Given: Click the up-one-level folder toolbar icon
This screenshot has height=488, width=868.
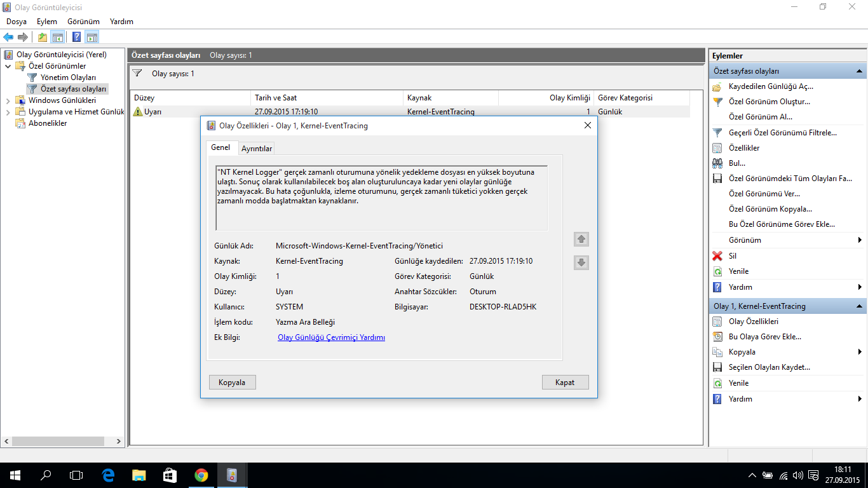Looking at the screenshot, I should click(43, 37).
